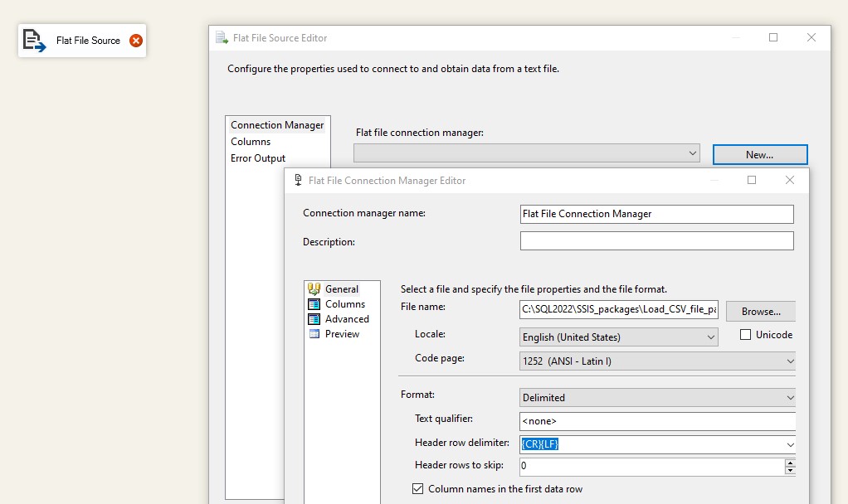Enable the Unicode checkbox
Image resolution: width=848 pixels, height=504 pixels.
[x=743, y=333]
